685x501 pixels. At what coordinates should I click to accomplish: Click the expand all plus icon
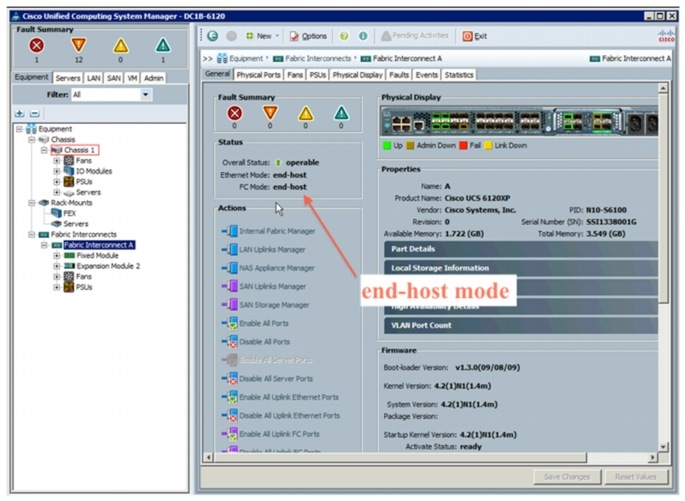point(20,114)
